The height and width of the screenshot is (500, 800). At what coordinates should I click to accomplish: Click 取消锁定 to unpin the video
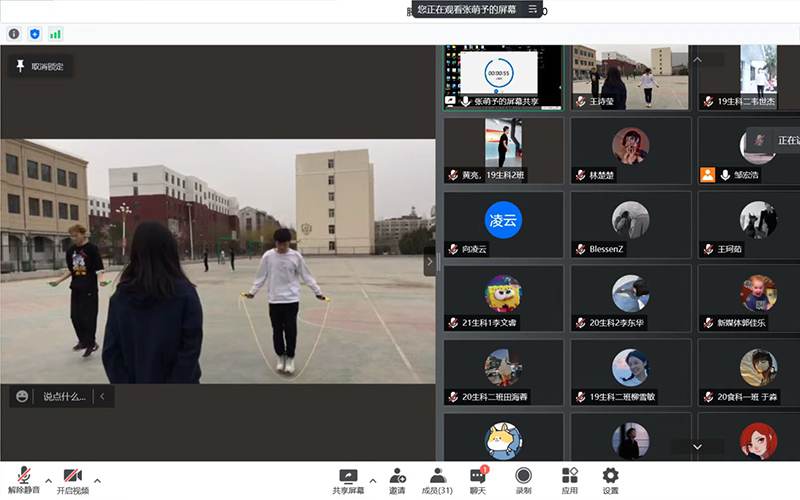(x=40, y=66)
